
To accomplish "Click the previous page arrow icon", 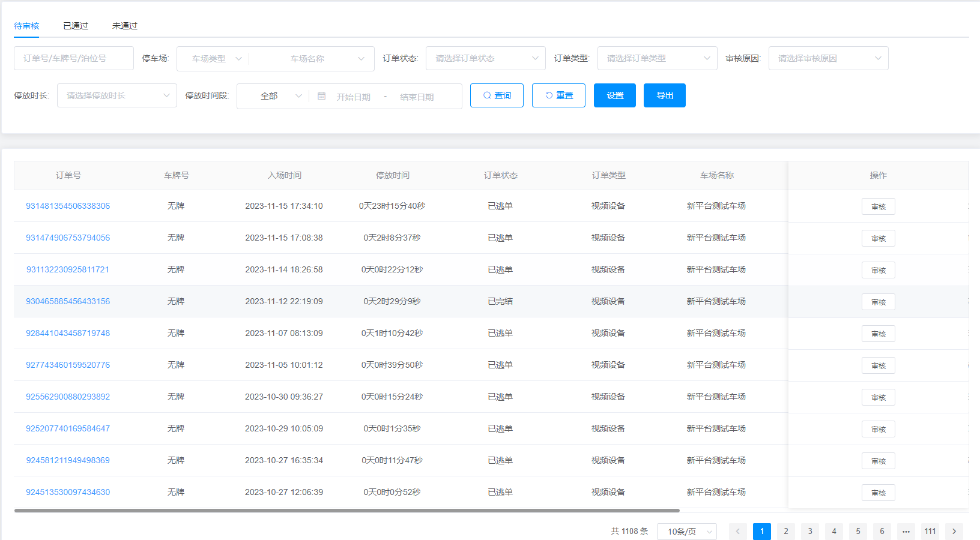I will 737,531.
